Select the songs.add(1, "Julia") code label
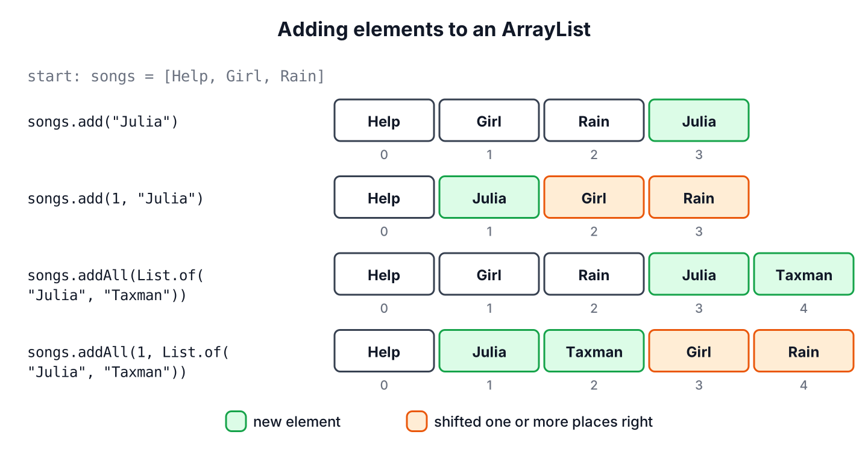The image size is (868, 452). pos(116,198)
